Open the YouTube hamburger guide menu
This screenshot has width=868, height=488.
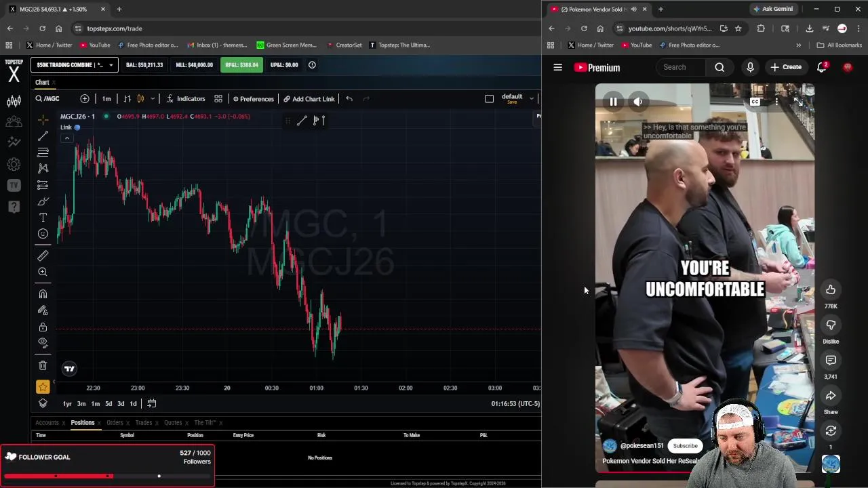tap(557, 67)
